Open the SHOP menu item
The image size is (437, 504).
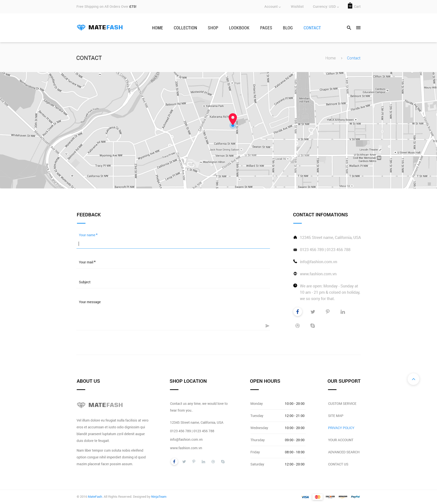[213, 28]
